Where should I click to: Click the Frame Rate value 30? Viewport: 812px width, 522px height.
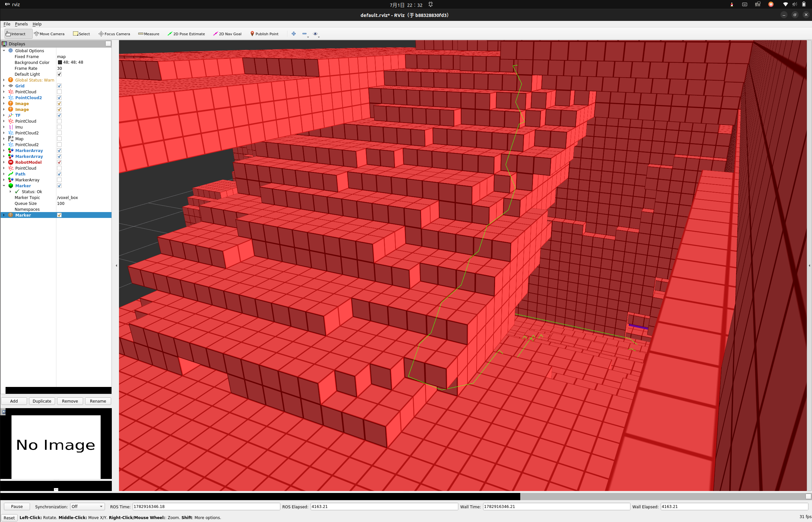pyautogui.click(x=59, y=69)
